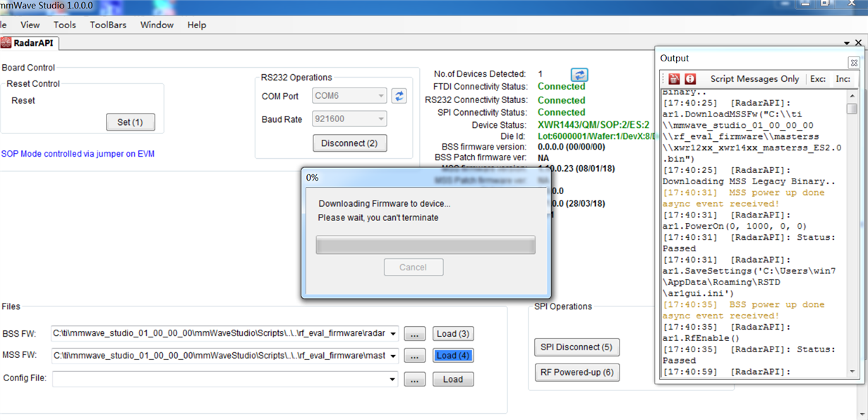Expand the BSS FW path dropdown
The height and width of the screenshot is (420, 868).
point(393,334)
